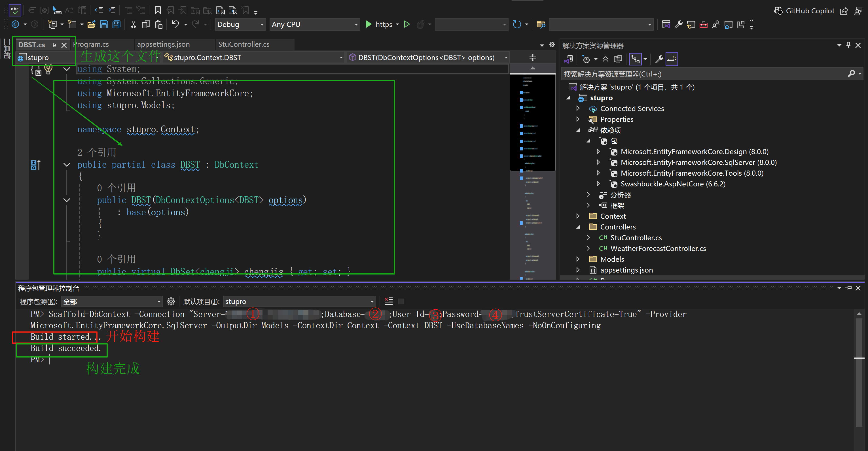This screenshot has width=868, height=451.
Task: Click the Solution Explorer properties wrench icon
Action: tap(659, 59)
